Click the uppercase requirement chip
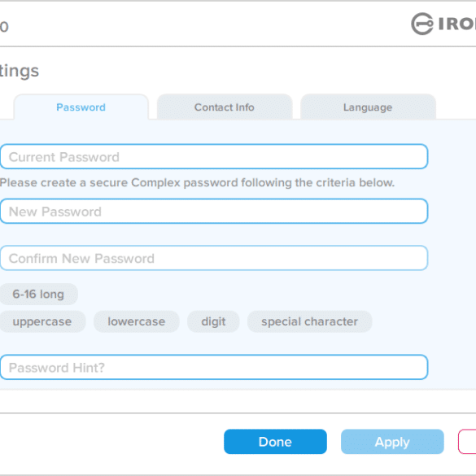 (42, 321)
